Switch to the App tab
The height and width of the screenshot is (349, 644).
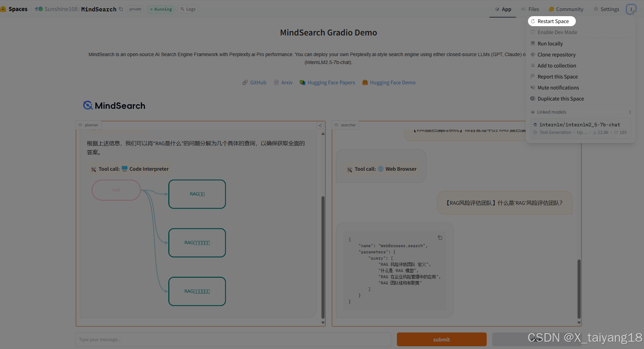[503, 9]
